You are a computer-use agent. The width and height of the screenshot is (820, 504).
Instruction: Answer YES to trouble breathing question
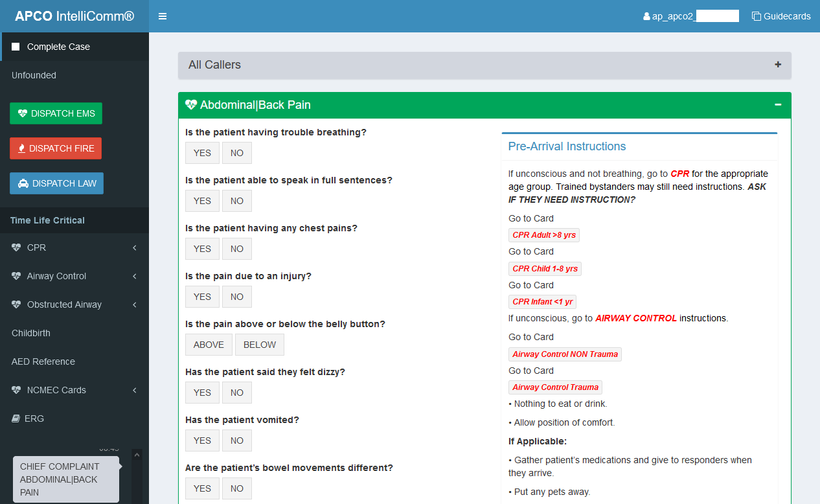(x=202, y=153)
